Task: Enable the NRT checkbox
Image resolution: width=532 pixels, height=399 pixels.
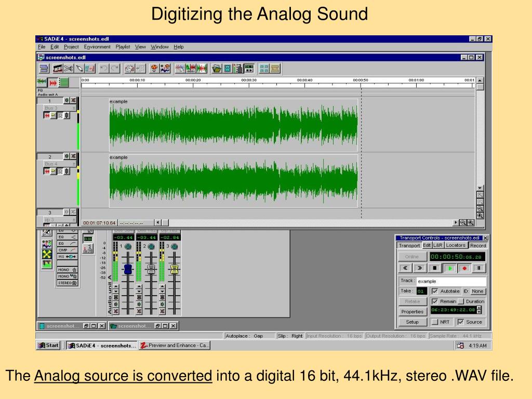Action: pos(435,322)
